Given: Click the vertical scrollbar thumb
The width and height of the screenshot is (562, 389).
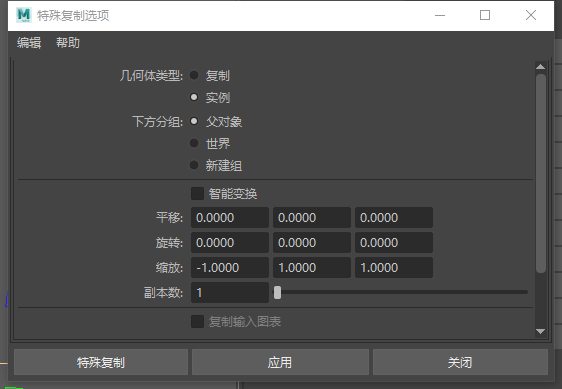Looking at the screenshot, I should [x=540, y=174].
